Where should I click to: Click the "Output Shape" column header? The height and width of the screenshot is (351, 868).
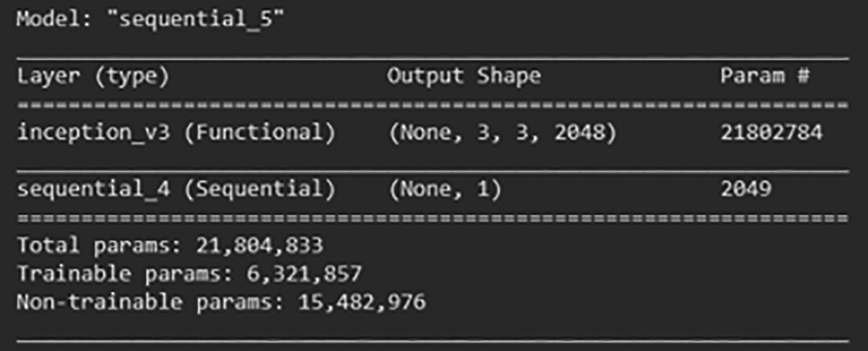[x=463, y=77]
